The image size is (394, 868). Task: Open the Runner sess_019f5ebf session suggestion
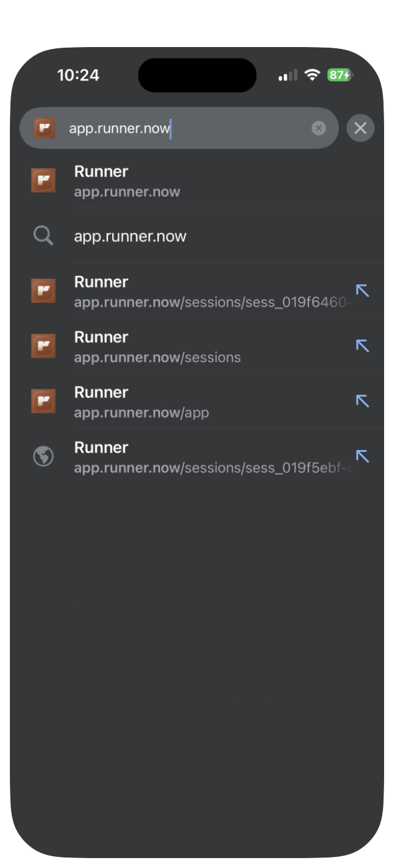tap(197, 456)
